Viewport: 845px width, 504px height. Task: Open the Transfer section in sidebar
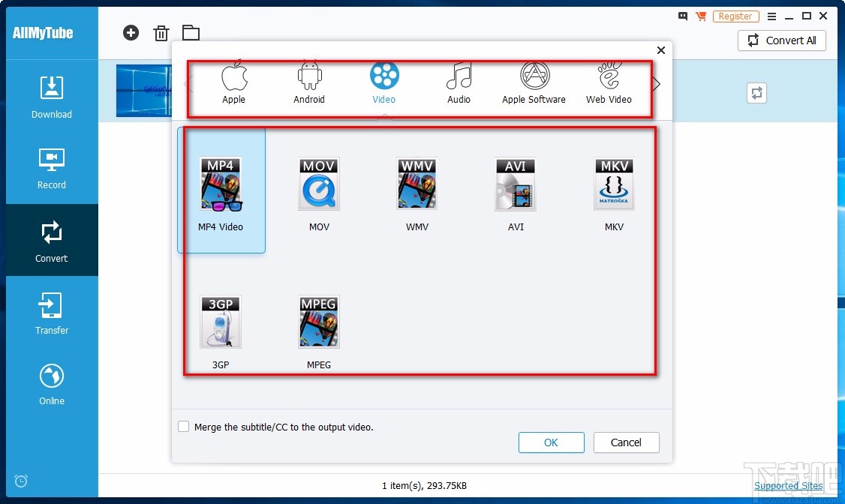point(52,313)
